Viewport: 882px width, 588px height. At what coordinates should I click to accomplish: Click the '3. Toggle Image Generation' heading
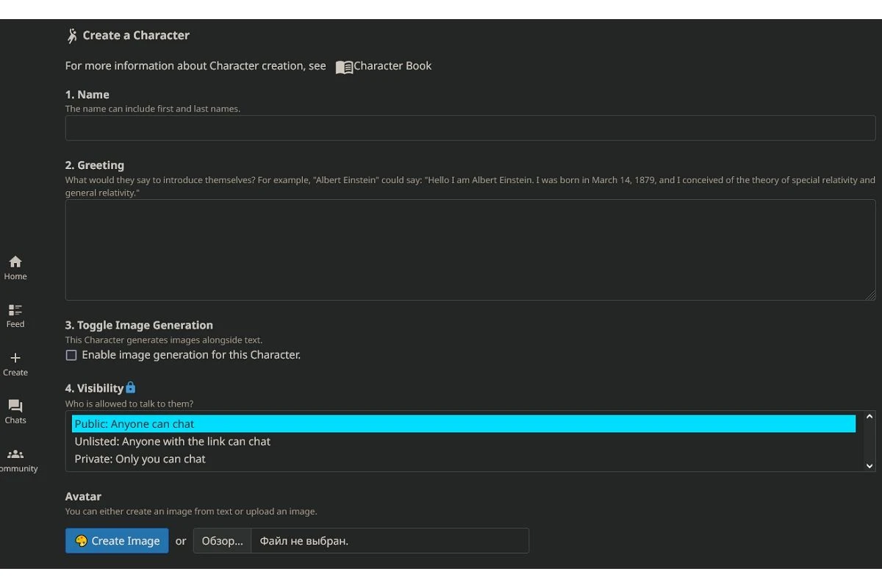(139, 325)
